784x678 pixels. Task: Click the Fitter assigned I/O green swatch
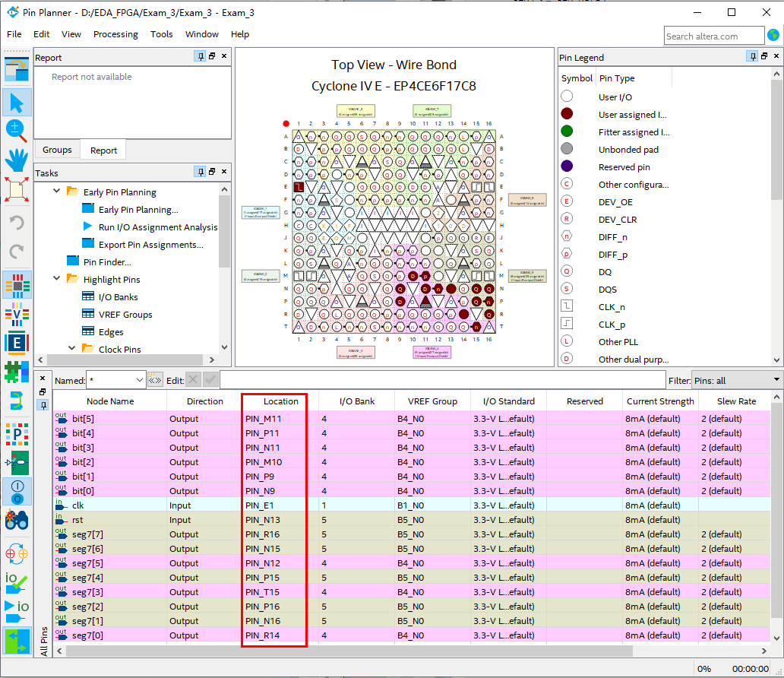(567, 131)
